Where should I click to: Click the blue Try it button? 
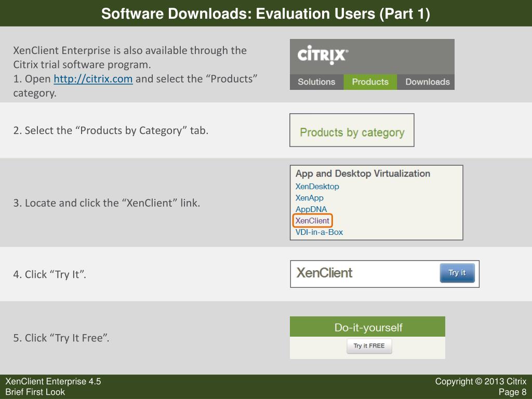pyautogui.click(x=457, y=273)
